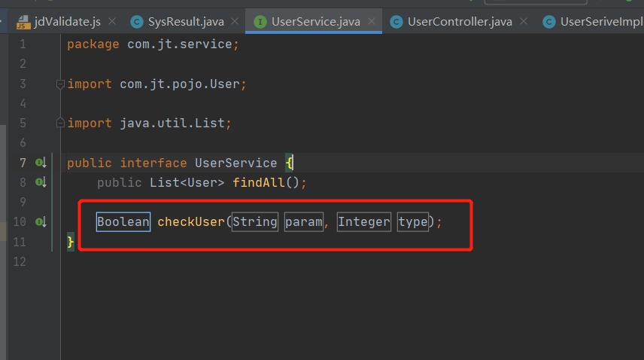The height and width of the screenshot is (360, 644).
Task: Click the class icon on UserController.java tab
Action: 396,22
